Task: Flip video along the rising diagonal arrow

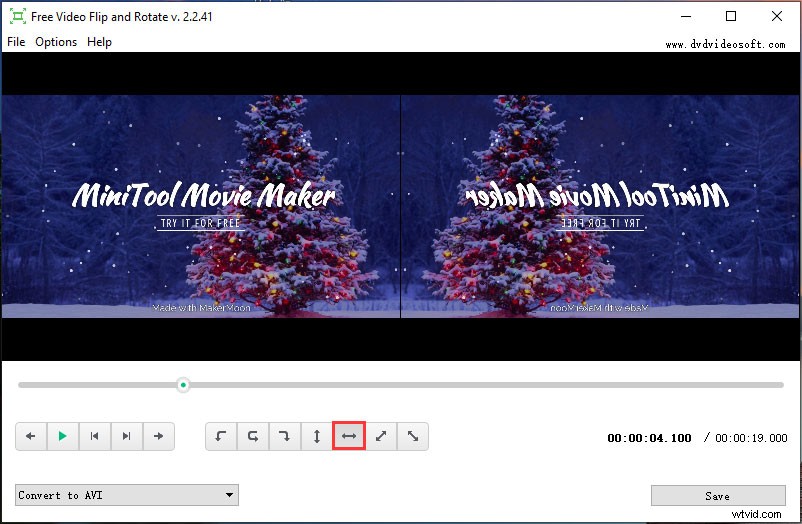Action: pos(381,436)
